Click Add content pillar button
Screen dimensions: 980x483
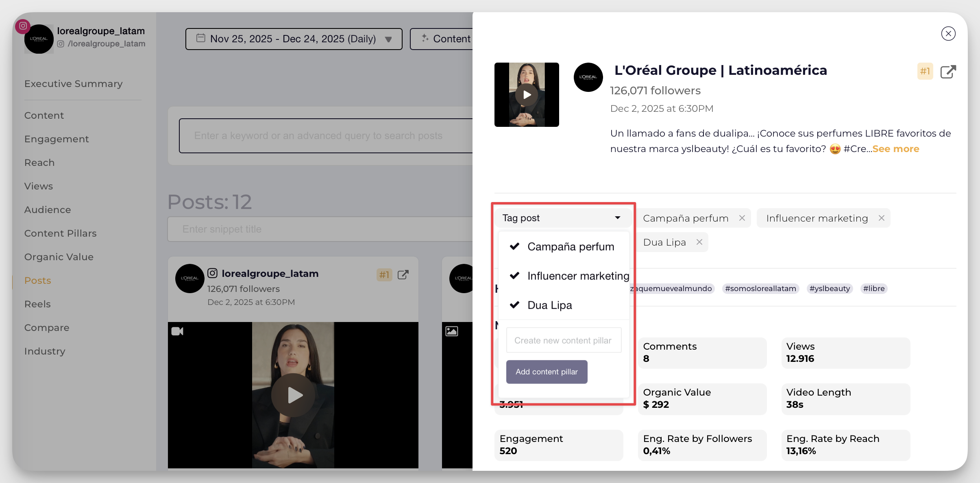point(547,372)
